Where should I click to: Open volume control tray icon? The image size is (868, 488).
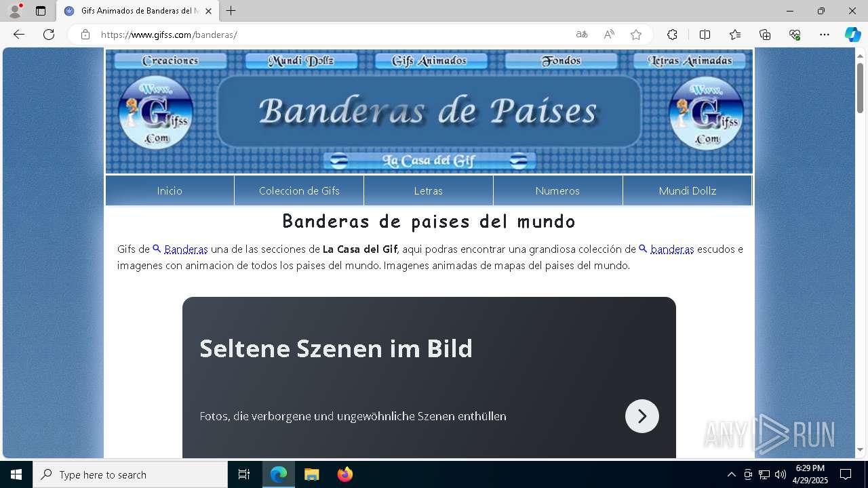pos(780,474)
